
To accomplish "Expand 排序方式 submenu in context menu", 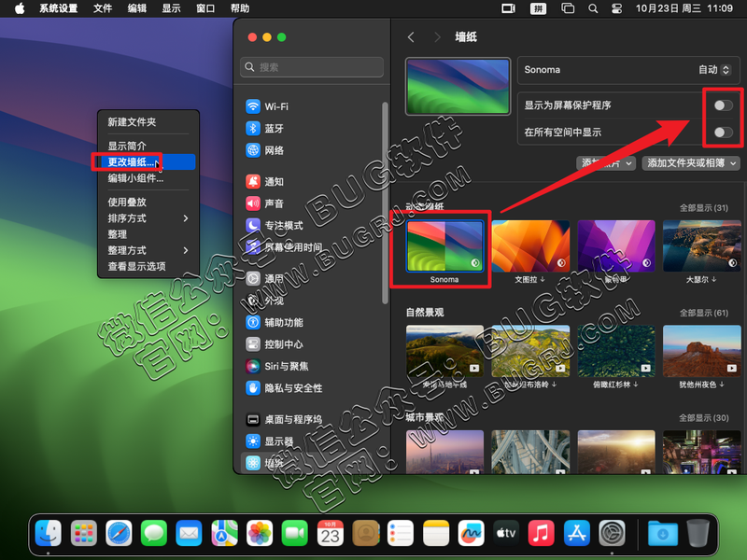I will pos(148,218).
